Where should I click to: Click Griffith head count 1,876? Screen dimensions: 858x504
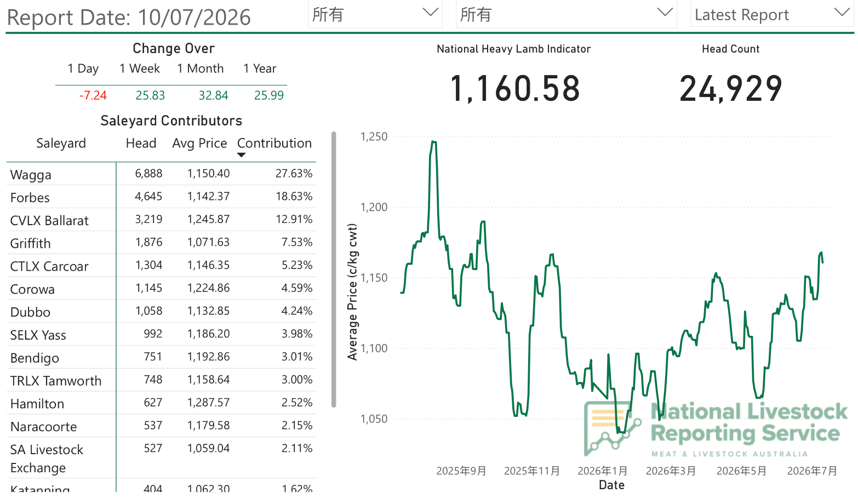pyautogui.click(x=148, y=242)
